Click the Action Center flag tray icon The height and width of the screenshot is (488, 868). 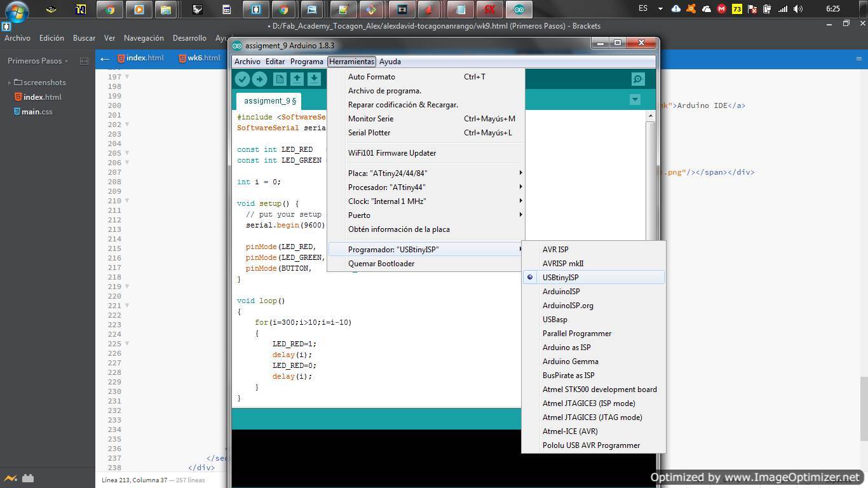[x=752, y=9]
